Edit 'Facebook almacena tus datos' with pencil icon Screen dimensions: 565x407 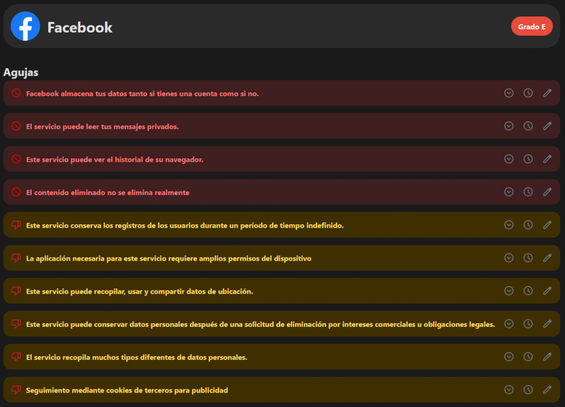point(547,93)
